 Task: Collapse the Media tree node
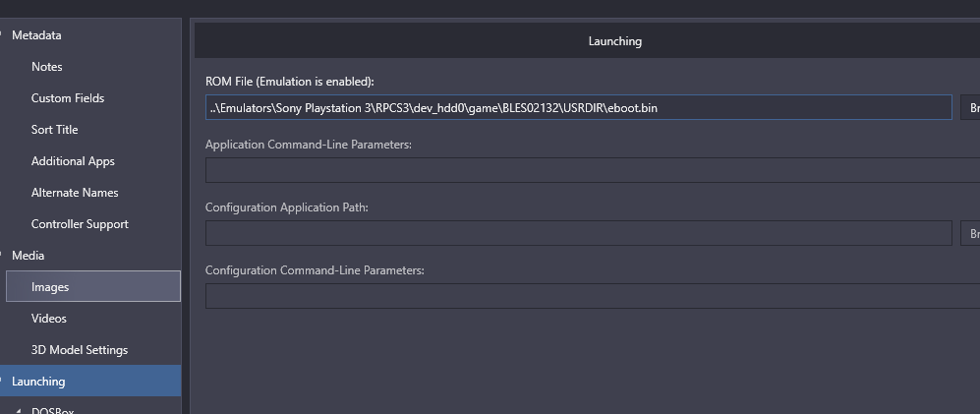(2, 255)
